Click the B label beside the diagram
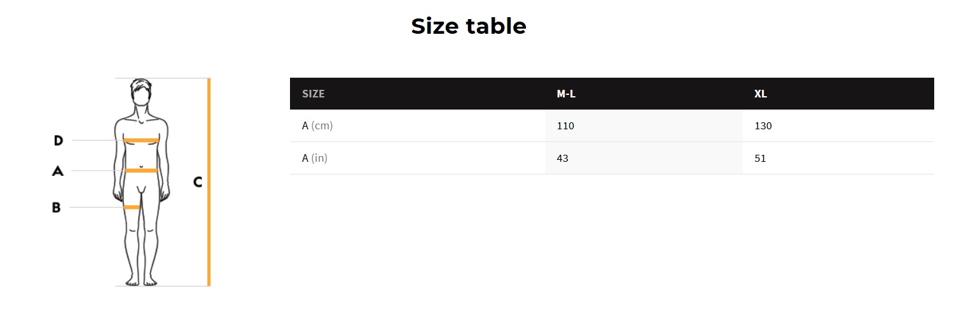The width and height of the screenshot is (980, 328). (57, 207)
